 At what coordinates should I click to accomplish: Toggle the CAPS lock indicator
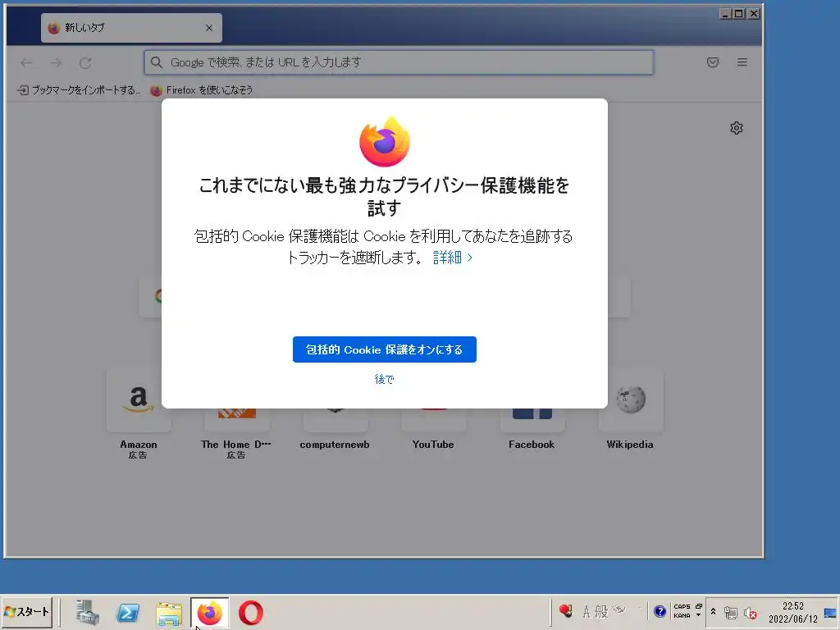(682, 606)
